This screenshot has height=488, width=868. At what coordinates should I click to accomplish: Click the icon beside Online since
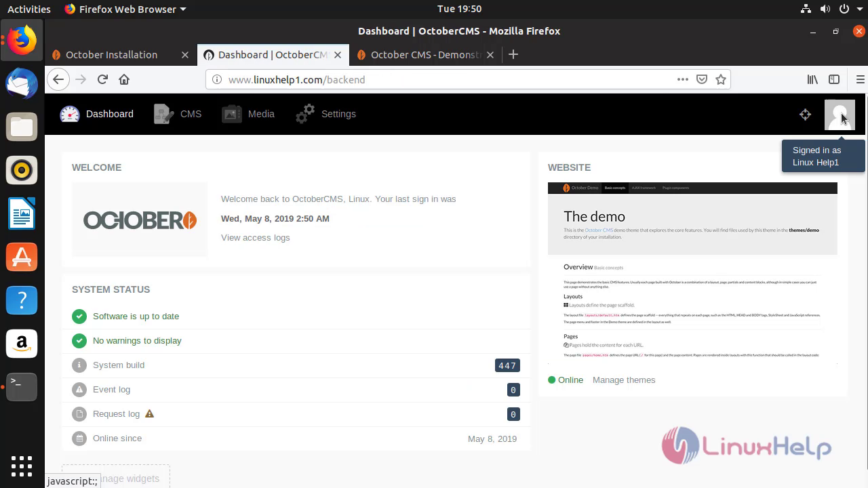click(79, 438)
